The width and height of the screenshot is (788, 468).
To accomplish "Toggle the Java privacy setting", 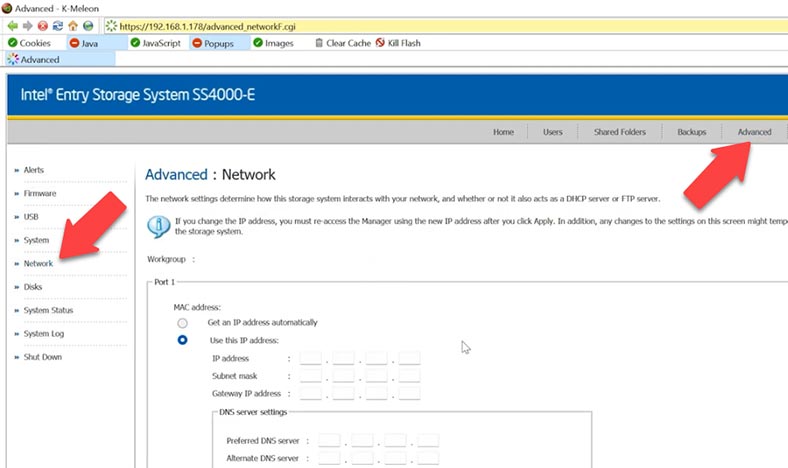I will point(84,43).
